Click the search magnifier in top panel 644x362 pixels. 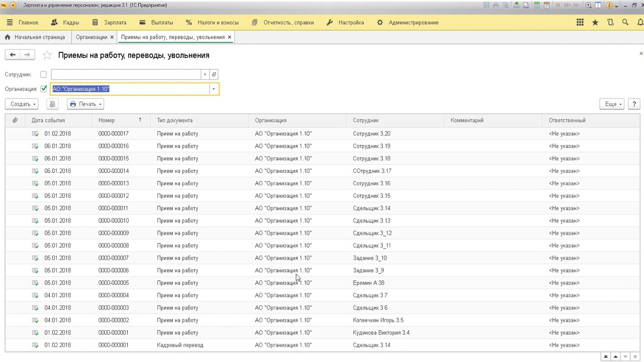coord(625,23)
